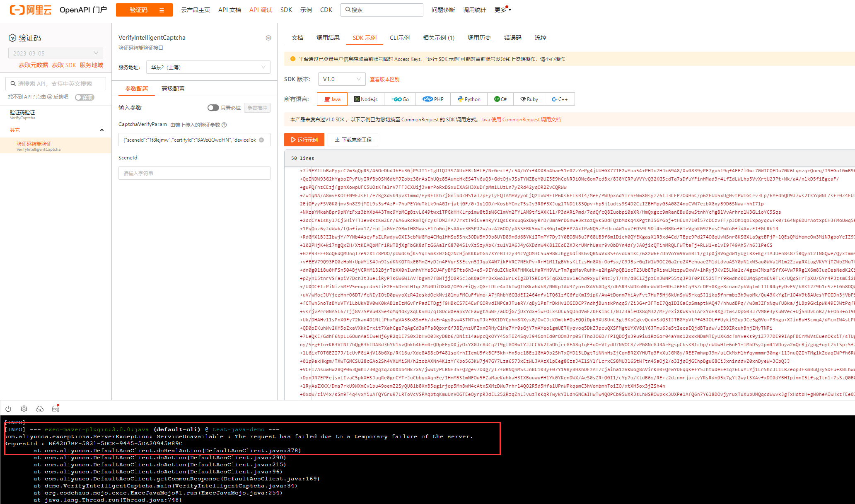Click the warning icon in the notice banner
Image resolution: width=855 pixels, height=504 pixels.
[293, 59]
